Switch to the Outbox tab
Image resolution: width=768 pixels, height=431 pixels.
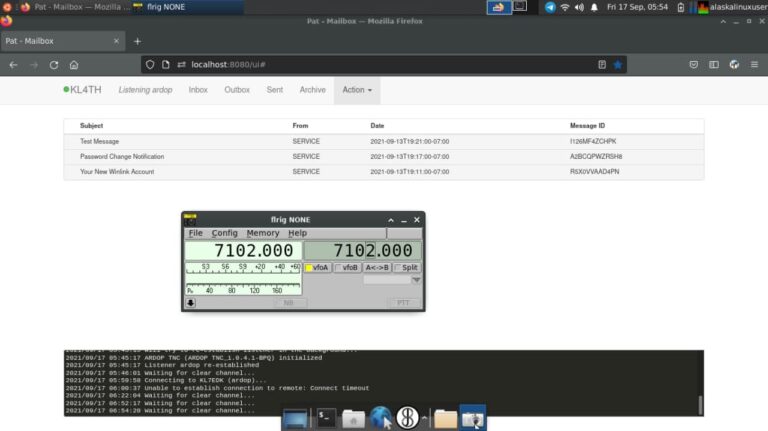pos(237,90)
